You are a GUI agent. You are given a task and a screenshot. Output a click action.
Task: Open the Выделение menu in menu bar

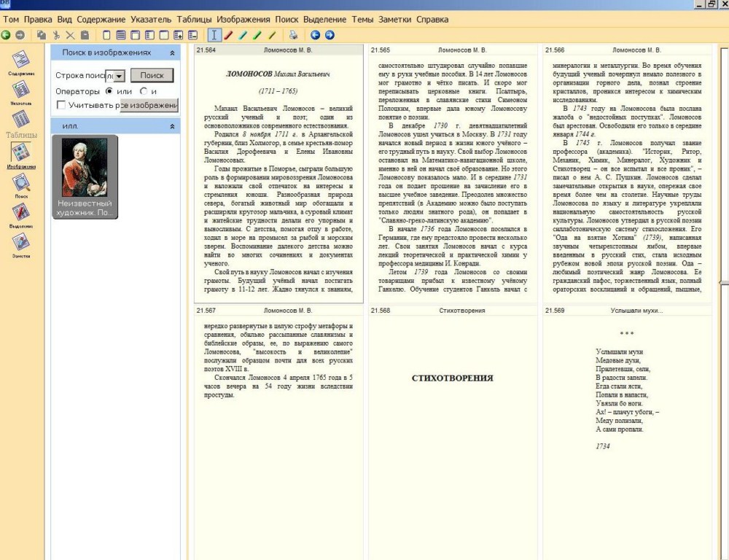pos(324,20)
